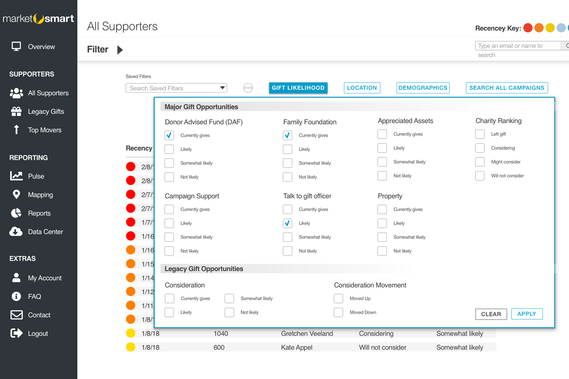
Task: Click the Apply button
Action: tap(527, 314)
